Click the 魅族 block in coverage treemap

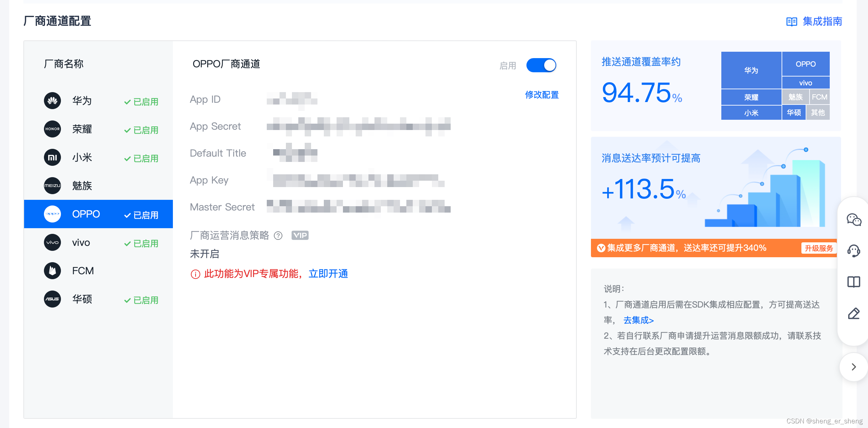pyautogui.click(x=795, y=97)
